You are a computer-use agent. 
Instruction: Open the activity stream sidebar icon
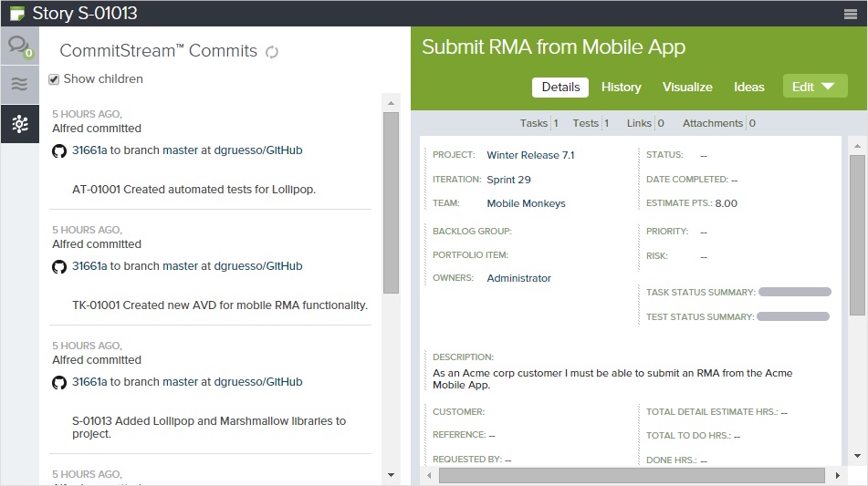20,84
